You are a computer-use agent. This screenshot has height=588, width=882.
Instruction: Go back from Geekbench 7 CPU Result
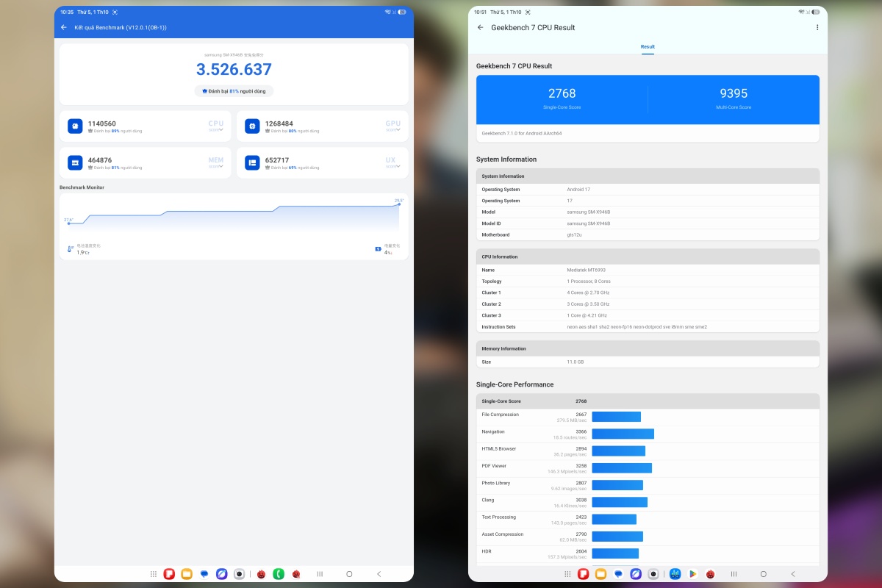[x=481, y=27]
